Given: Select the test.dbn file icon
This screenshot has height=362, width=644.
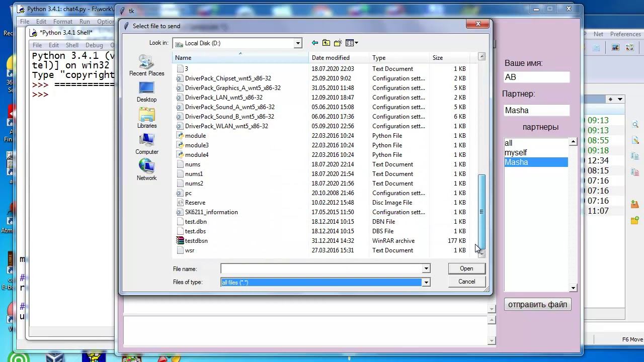Looking at the screenshot, I should [x=180, y=222].
